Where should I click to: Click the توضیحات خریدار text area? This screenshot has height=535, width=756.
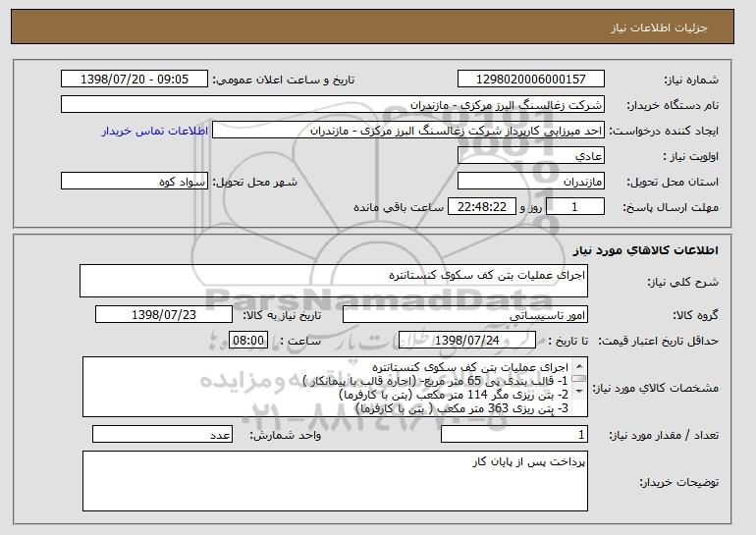tap(335, 481)
